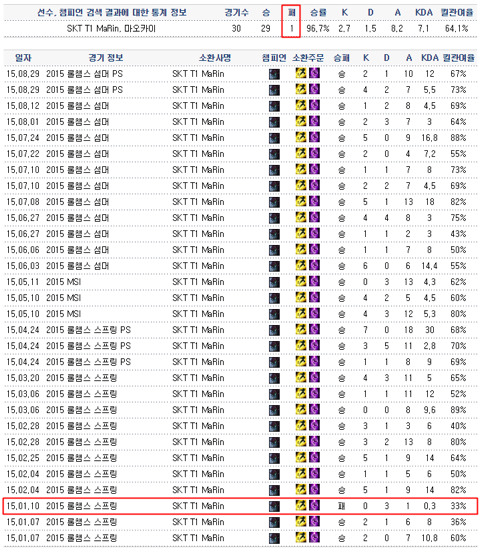
Task: Click the Flash spell icon in the 15,07,24 row
Action: click(x=301, y=137)
